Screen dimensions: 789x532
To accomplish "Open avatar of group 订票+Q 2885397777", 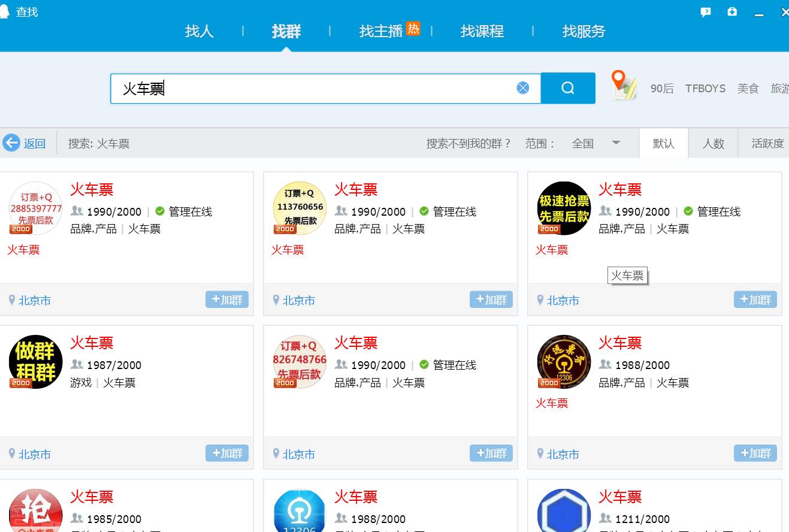I will pos(36,208).
